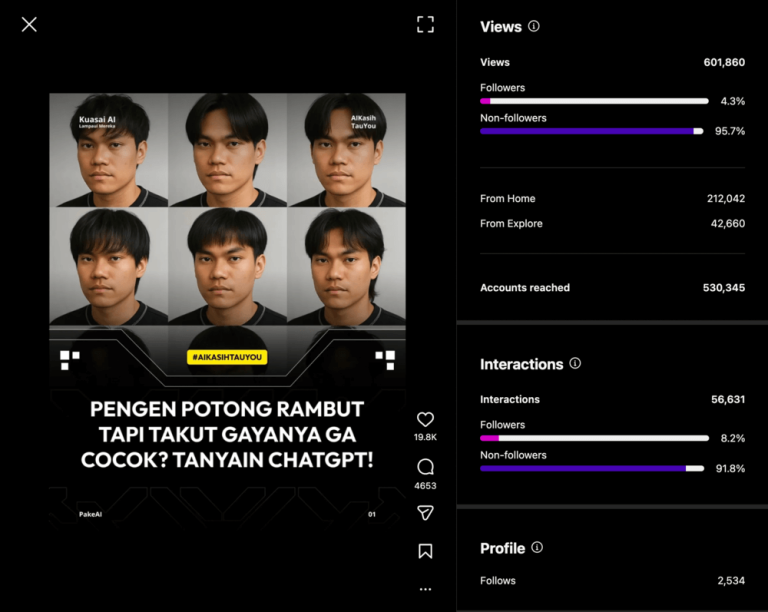Show info about Profile section
Viewport: 768px width, 612px height.
click(x=537, y=547)
